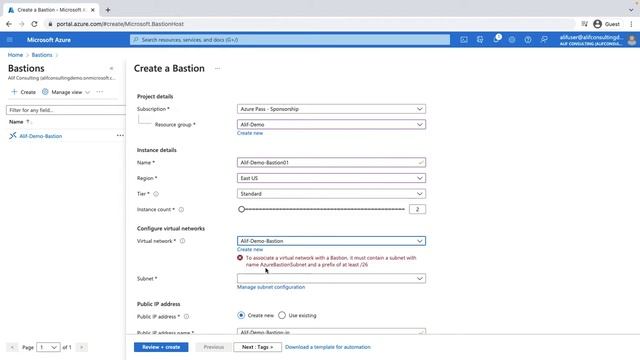
Task: Open the help question mark icon
Action: pos(528,40)
